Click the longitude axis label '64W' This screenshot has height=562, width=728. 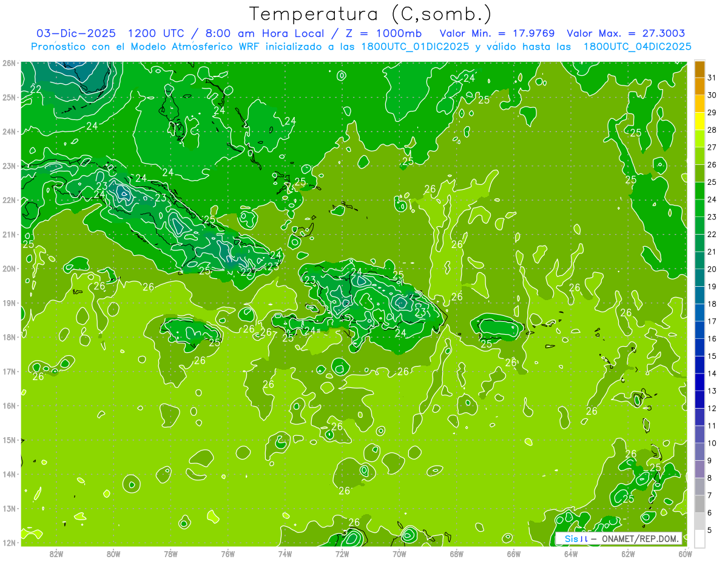coord(570,554)
